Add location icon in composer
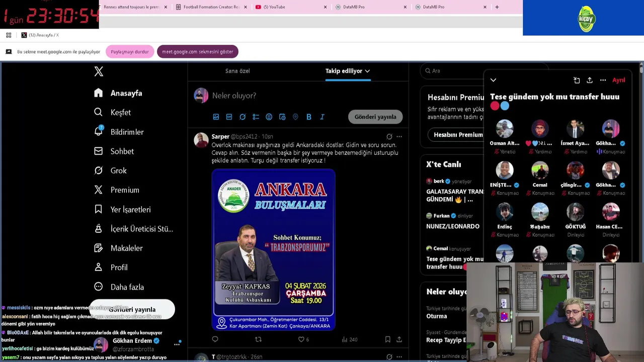 tap(295, 117)
